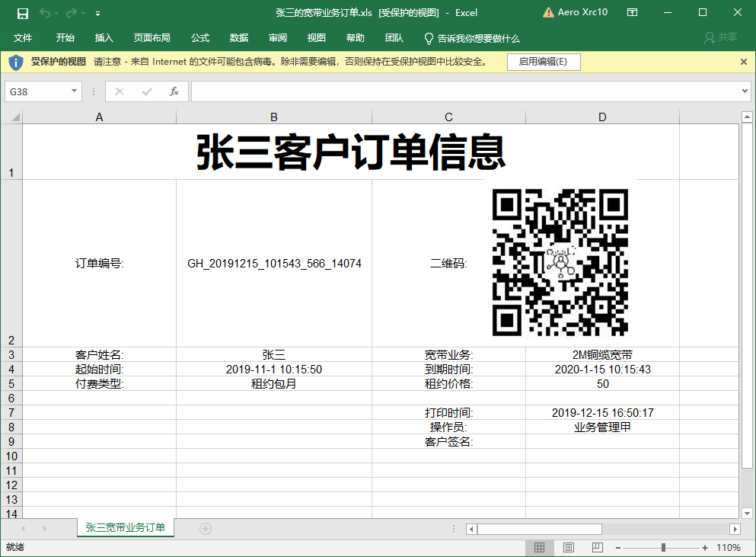Click the formula bar Cancel X icon
The image size is (756, 557).
point(120,91)
